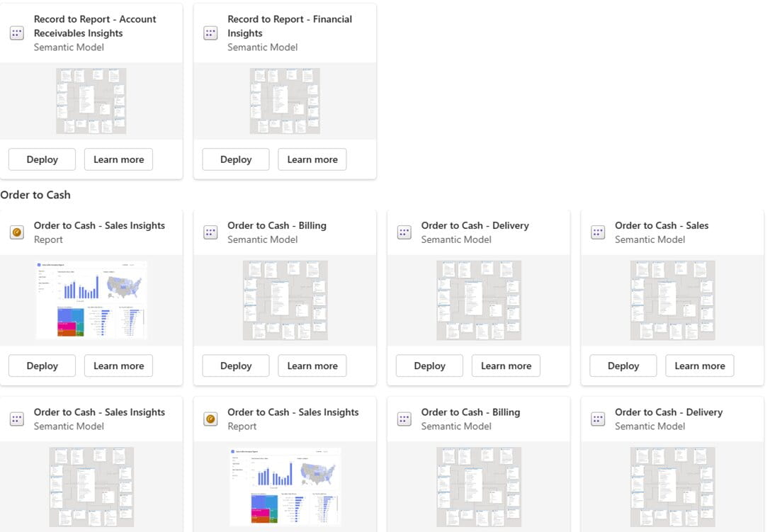Open the Sales Insights report preview thumbnail
Viewport: 770px width, 532px height.
click(x=91, y=300)
